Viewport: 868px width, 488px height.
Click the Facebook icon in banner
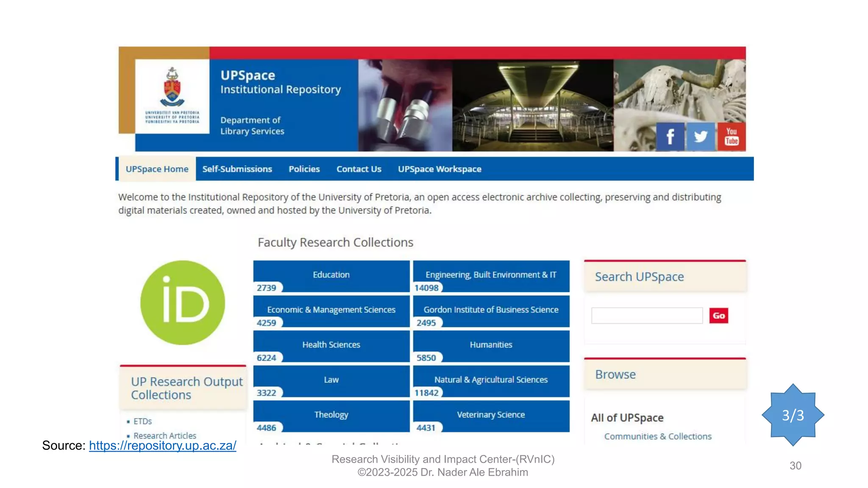tap(670, 136)
